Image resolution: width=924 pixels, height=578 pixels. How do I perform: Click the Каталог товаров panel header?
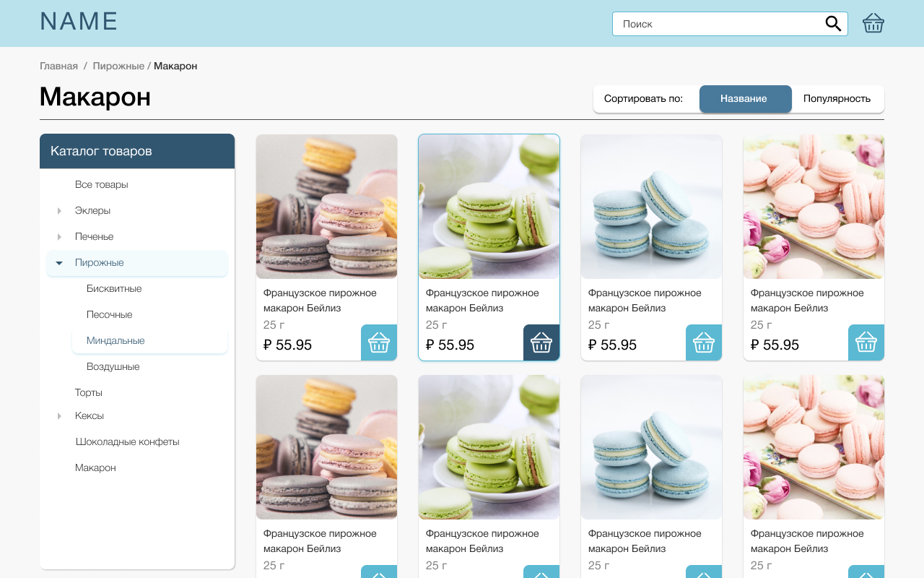tap(137, 151)
